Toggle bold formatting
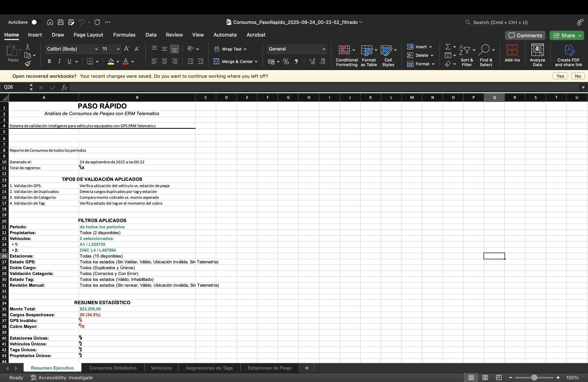This screenshot has height=382, width=588. point(49,61)
